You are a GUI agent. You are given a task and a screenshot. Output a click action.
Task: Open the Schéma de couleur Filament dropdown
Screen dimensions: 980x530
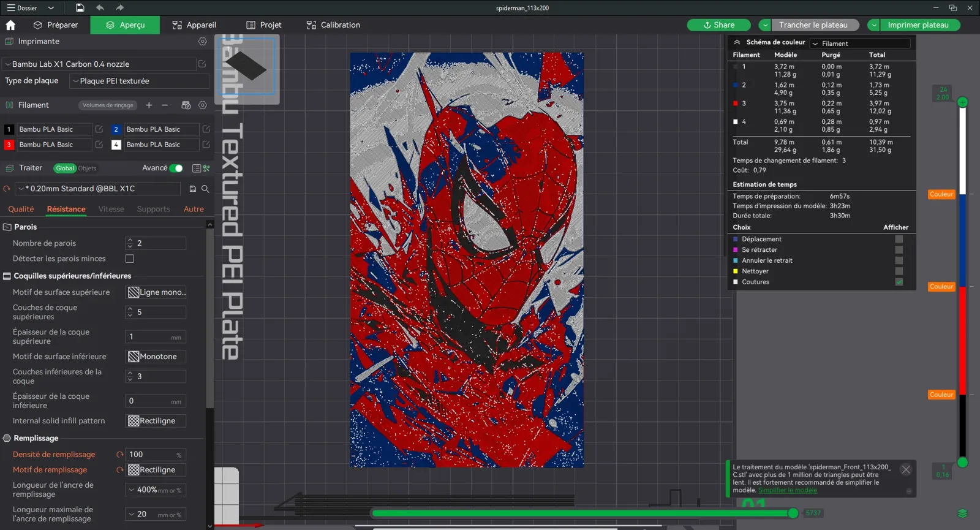pyautogui.click(x=860, y=44)
